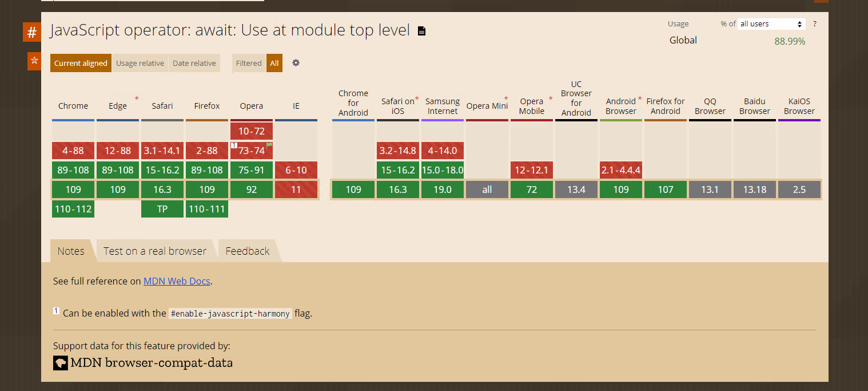Click Safari 3.1-14.1 cell
Image resolution: width=868 pixels, height=391 pixels.
coord(162,151)
